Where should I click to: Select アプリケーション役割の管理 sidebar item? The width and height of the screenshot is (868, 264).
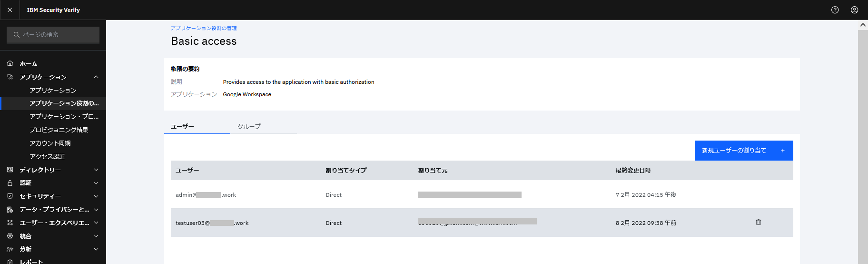(53, 103)
